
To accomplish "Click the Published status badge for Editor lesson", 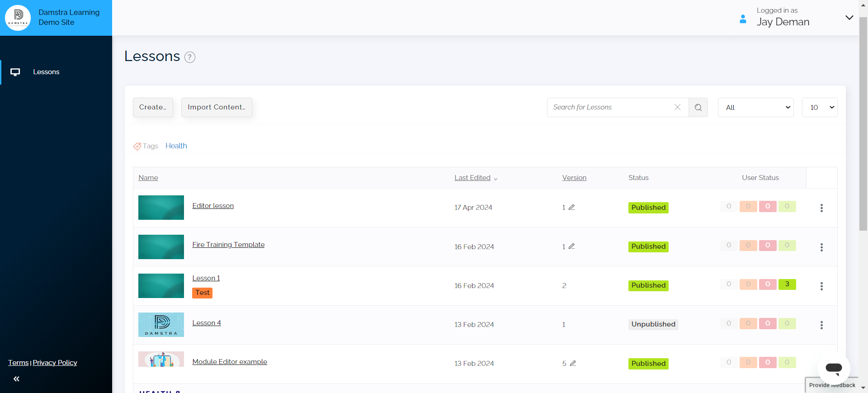I will [648, 208].
